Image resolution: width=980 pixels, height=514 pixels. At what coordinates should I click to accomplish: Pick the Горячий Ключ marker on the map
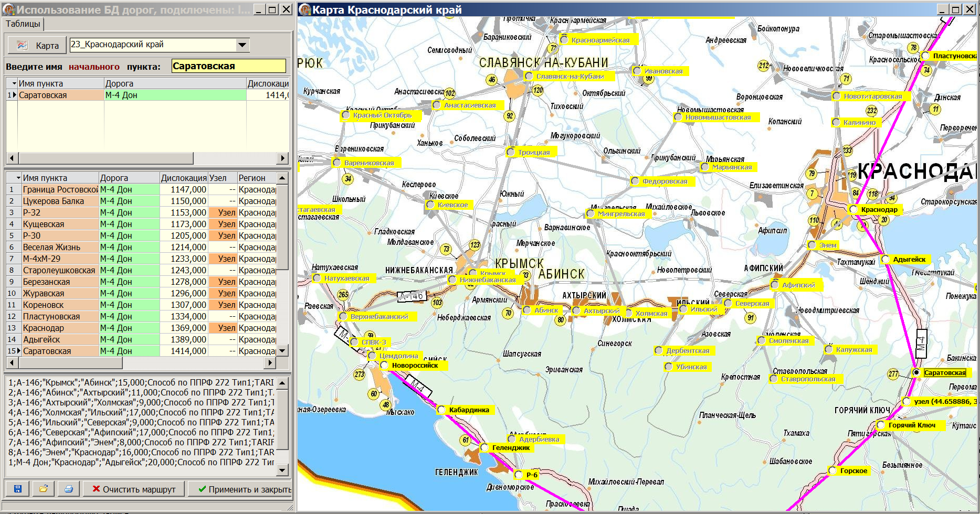point(881,425)
